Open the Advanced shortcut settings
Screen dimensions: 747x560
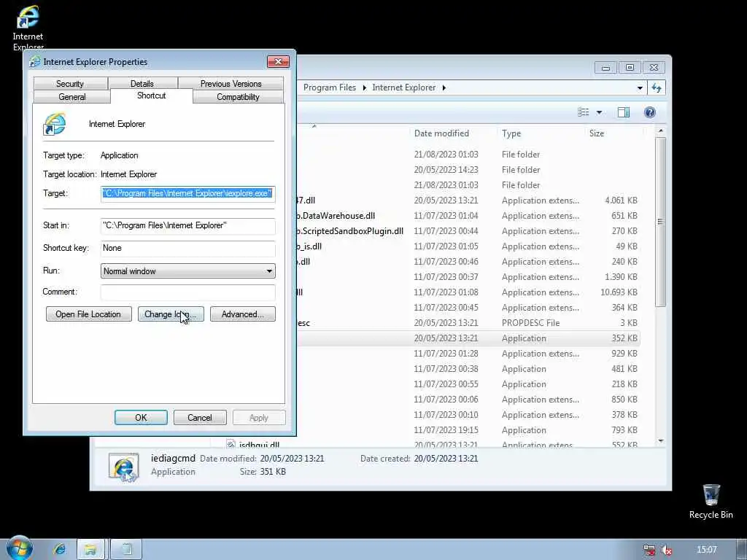(x=242, y=314)
